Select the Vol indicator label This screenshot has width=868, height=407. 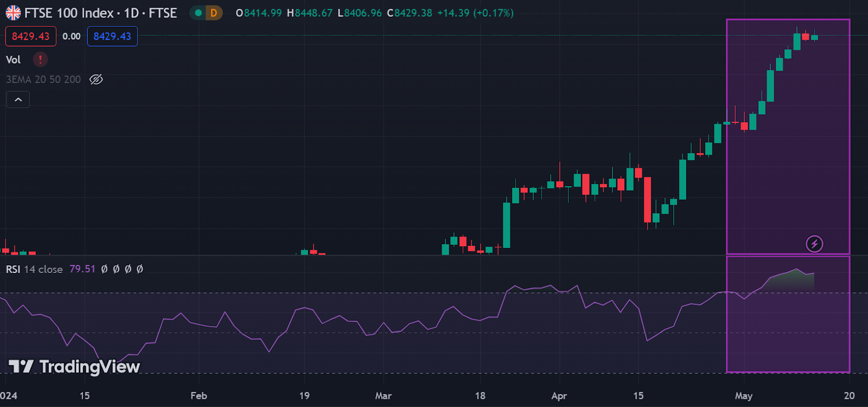click(13, 60)
